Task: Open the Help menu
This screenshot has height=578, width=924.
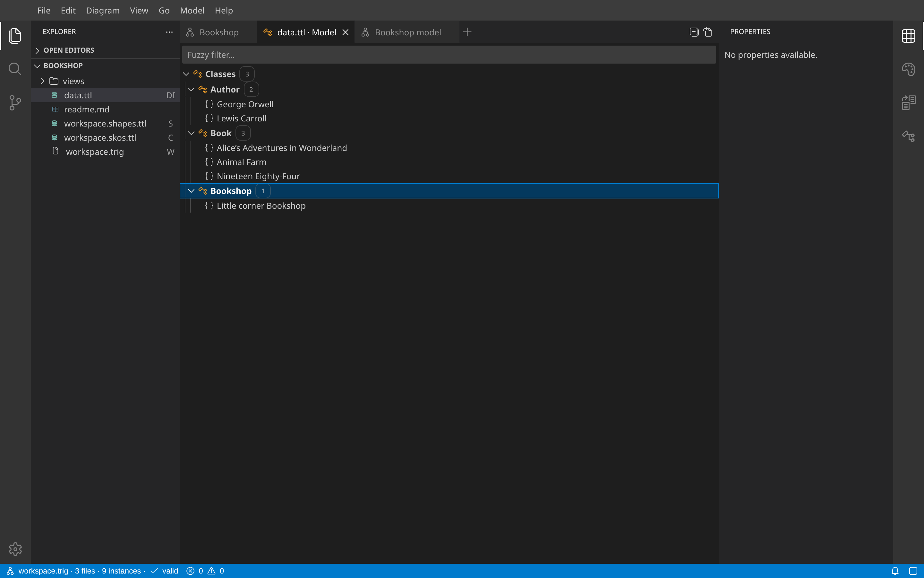Action: (224, 10)
